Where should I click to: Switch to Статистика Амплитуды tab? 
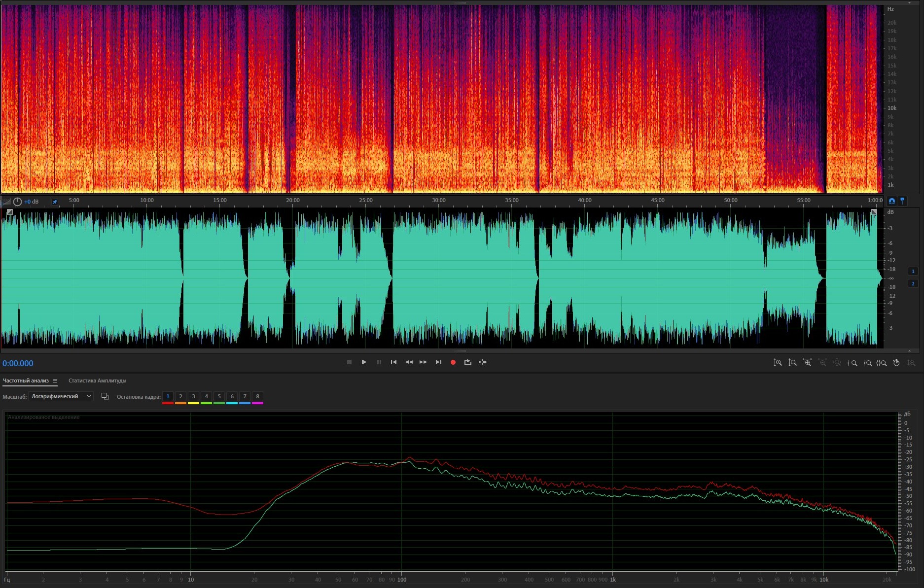coord(97,380)
